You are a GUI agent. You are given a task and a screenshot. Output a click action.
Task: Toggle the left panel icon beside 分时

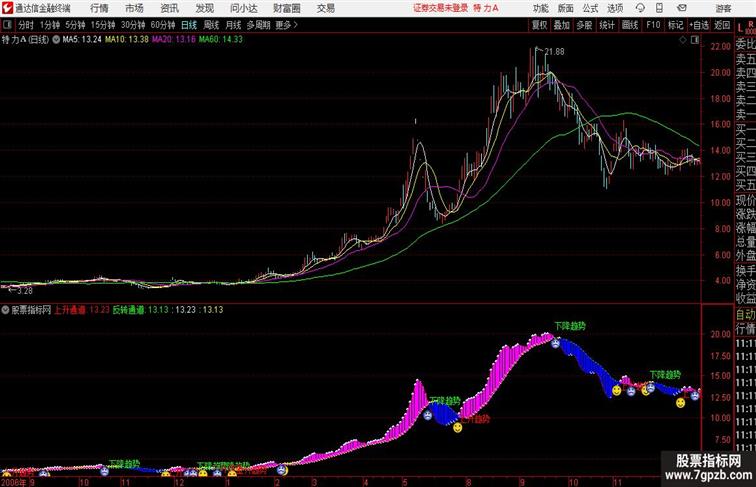pos(7,25)
